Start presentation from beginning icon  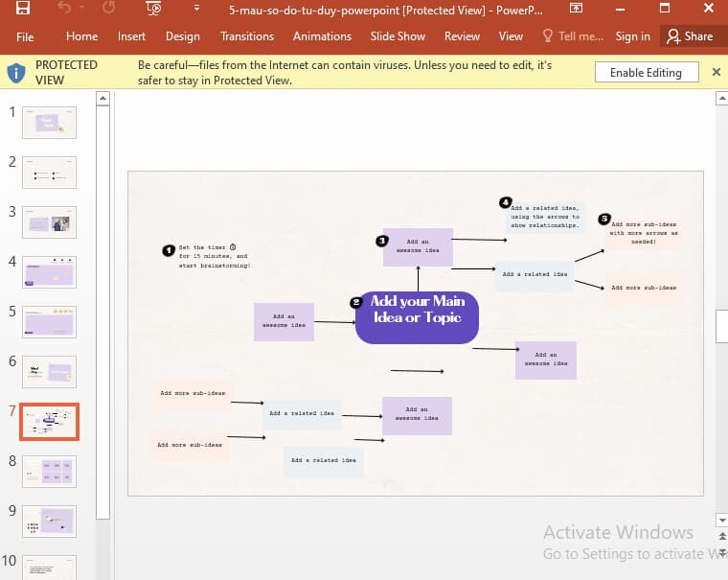click(x=153, y=8)
